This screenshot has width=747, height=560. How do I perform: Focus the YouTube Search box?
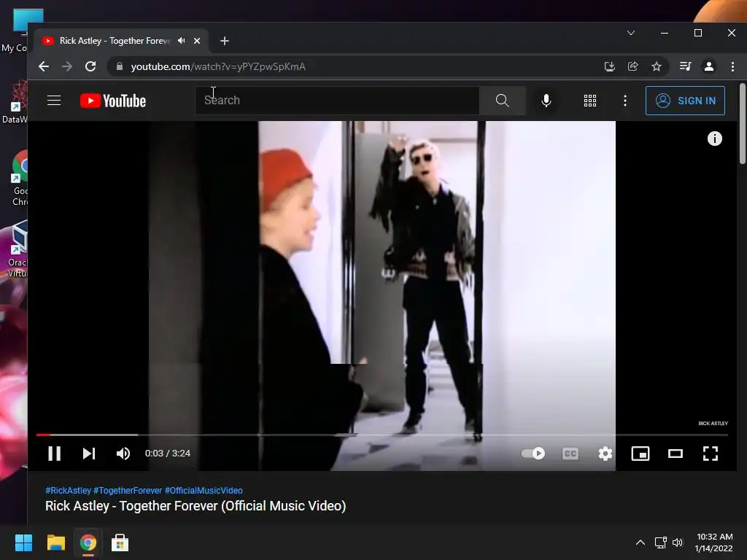pyautogui.click(x=337, y=101)
